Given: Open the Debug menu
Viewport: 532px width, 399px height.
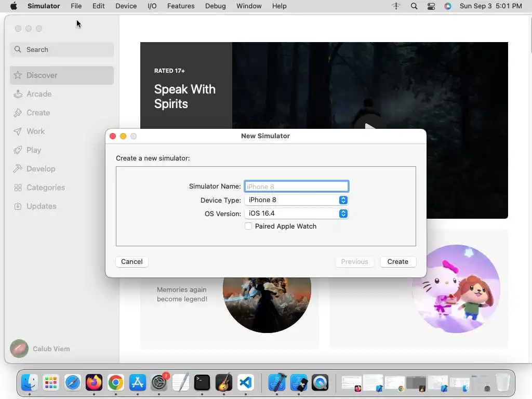Looking at the screenshot, I should point(216,6).
